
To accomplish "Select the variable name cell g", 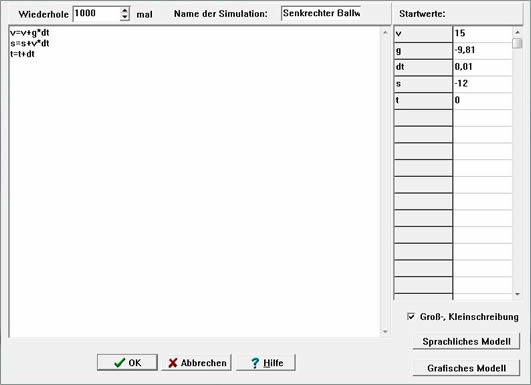I will (x=423, y=50).
